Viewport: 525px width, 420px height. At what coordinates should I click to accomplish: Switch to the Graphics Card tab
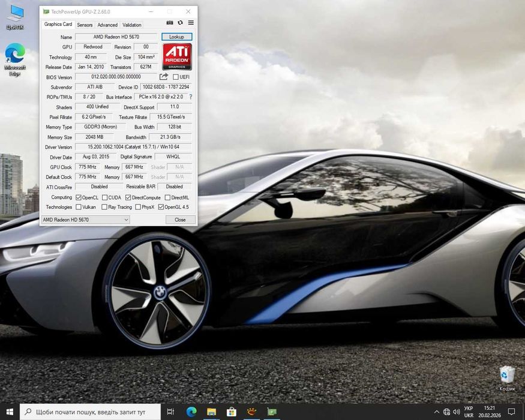(x=58, y=24)
